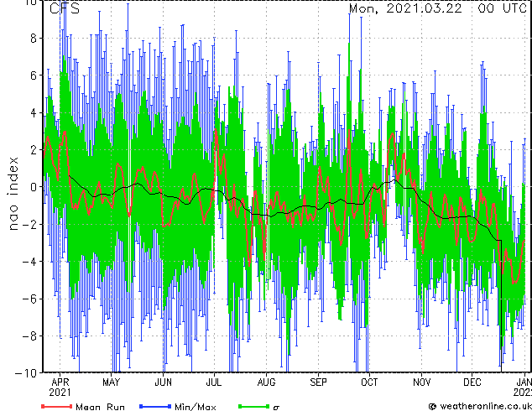532x411 pixels.
Task: Click the y-axis value 4
Action: click(x=34, y=112)
